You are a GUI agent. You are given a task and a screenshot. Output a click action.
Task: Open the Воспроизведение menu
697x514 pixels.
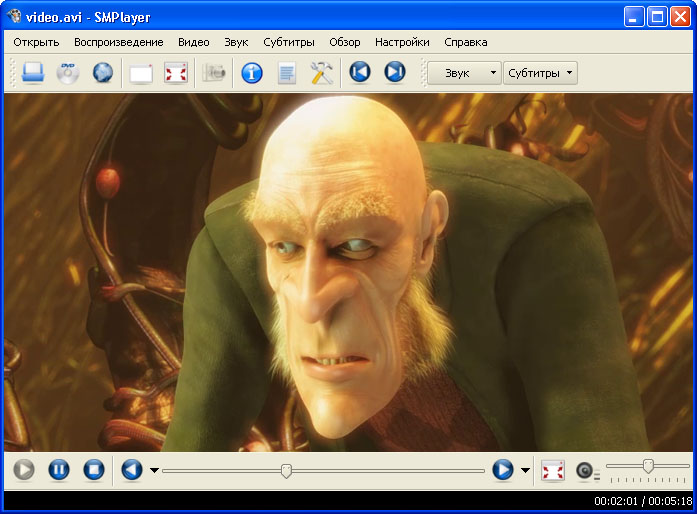tap(119, 42)
